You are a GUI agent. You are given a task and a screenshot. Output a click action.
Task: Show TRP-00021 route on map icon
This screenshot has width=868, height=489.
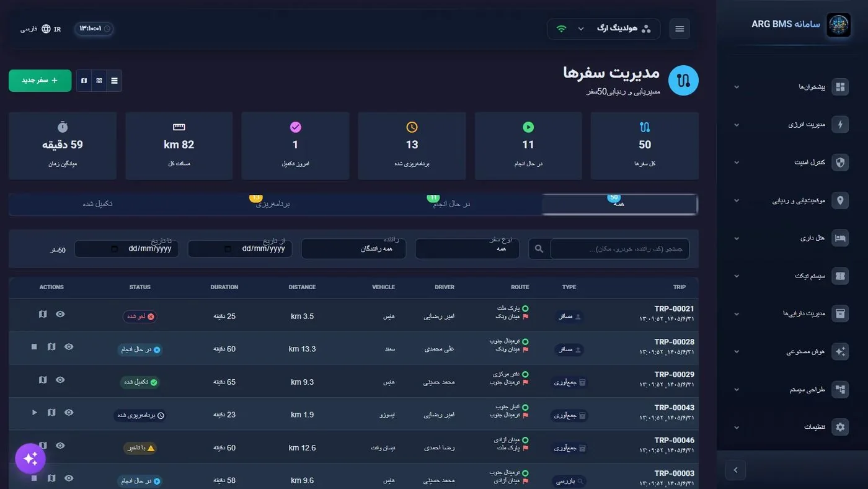click(43, 314)
